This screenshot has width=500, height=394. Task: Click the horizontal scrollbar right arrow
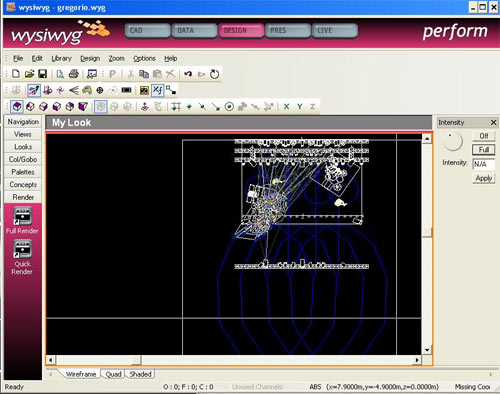417,360
